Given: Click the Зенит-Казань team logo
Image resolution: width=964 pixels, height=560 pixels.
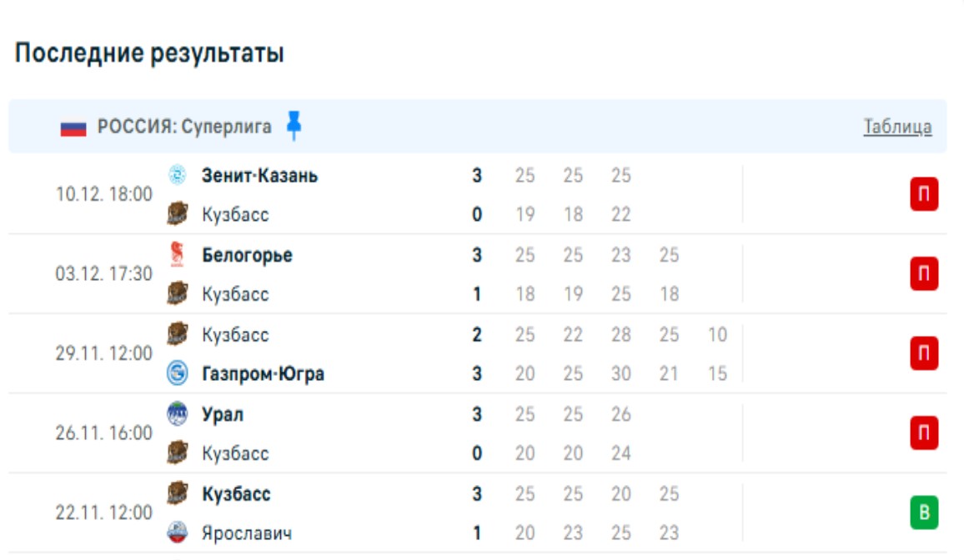Looking at the screenshot, I should pos(177,175).
